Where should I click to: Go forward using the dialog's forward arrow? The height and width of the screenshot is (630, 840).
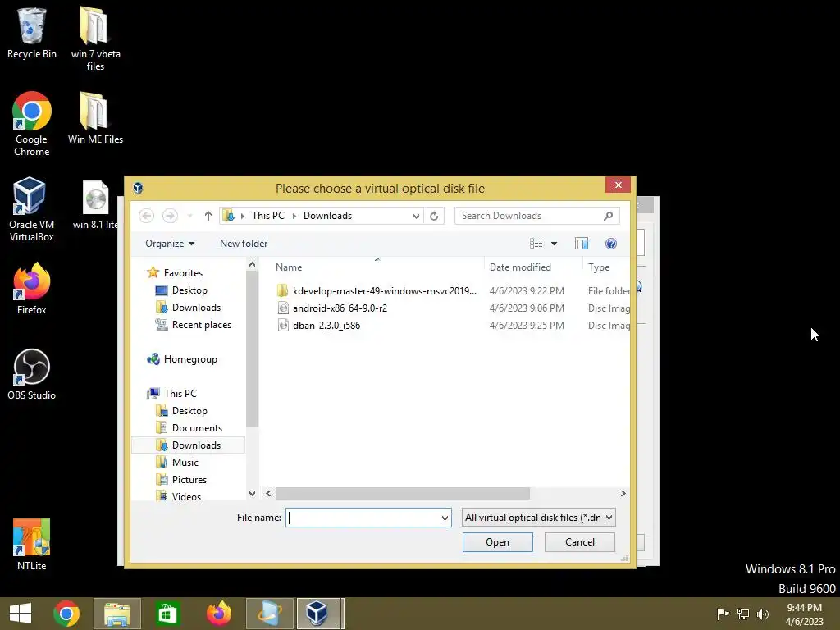pyautogui.click(x=170, y=216)
